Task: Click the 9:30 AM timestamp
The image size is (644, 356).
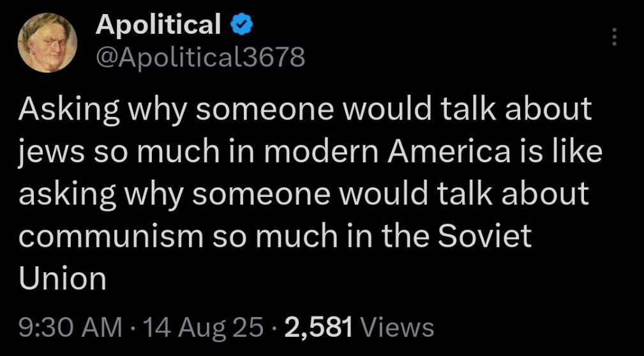Action: pos(70,328)
